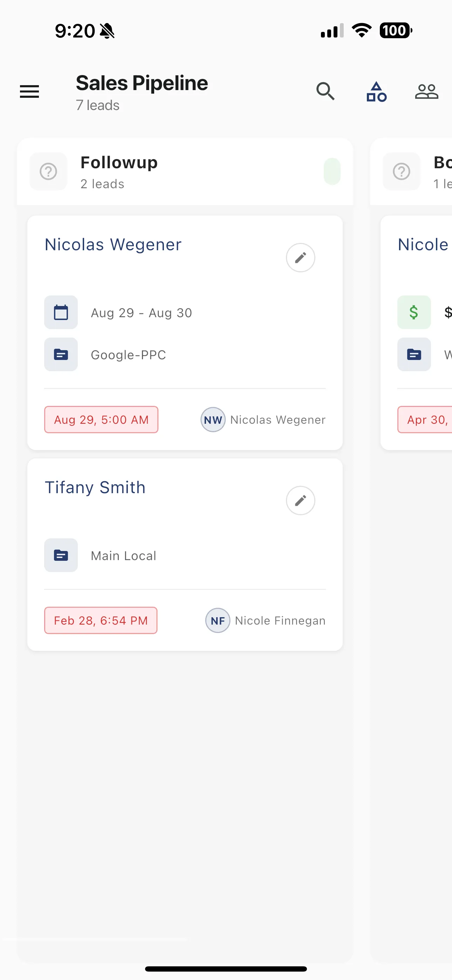This screenshot has height=980, width=452.
Task: Open the navigation drawer menu
Action: 29,92
